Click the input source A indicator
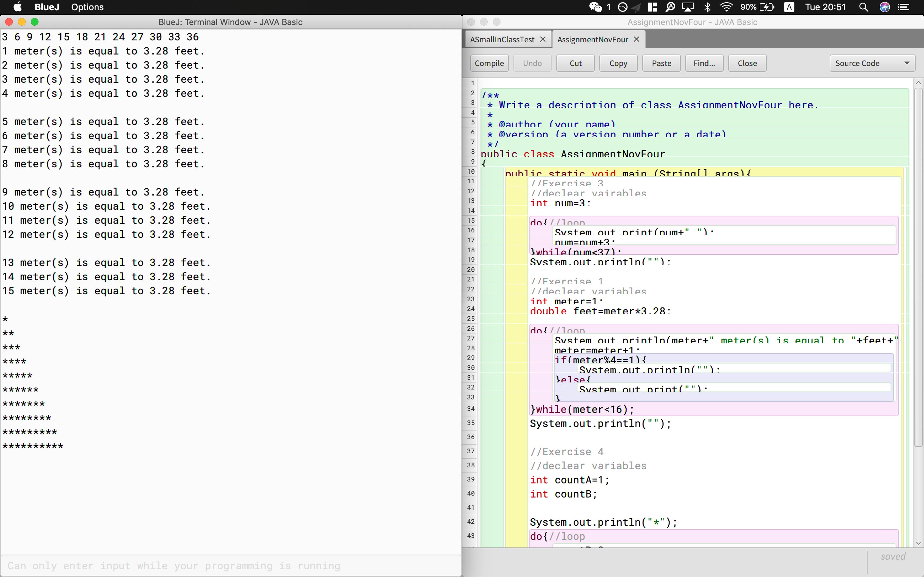Image resolution: width=924 pixels, height=577 pixels. (789, 7)
